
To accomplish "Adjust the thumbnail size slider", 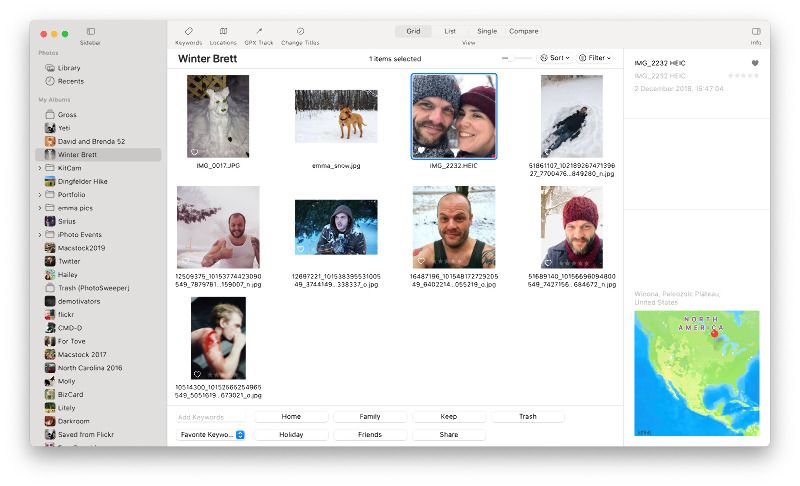I will 516,58.
